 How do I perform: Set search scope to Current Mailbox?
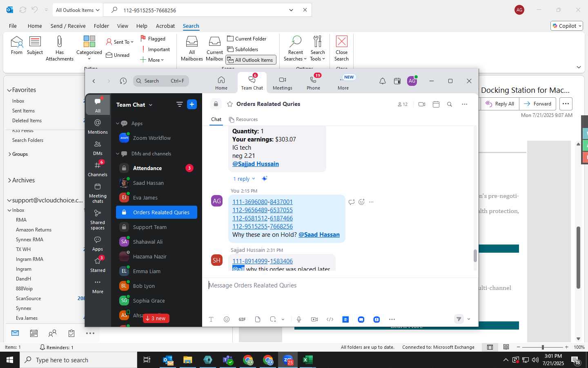point(214,48)
